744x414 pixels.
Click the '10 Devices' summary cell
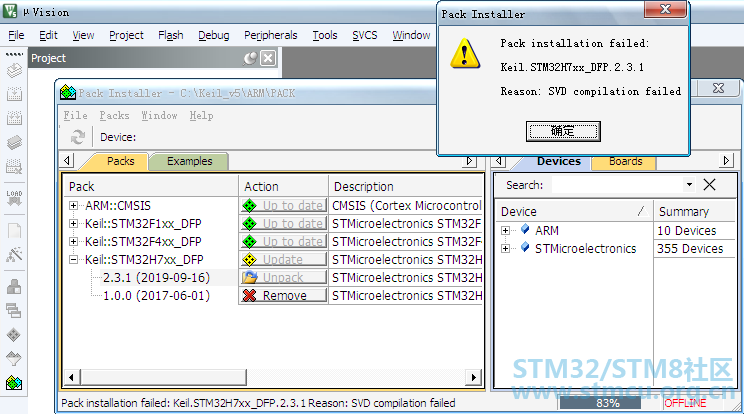[695, 230]
